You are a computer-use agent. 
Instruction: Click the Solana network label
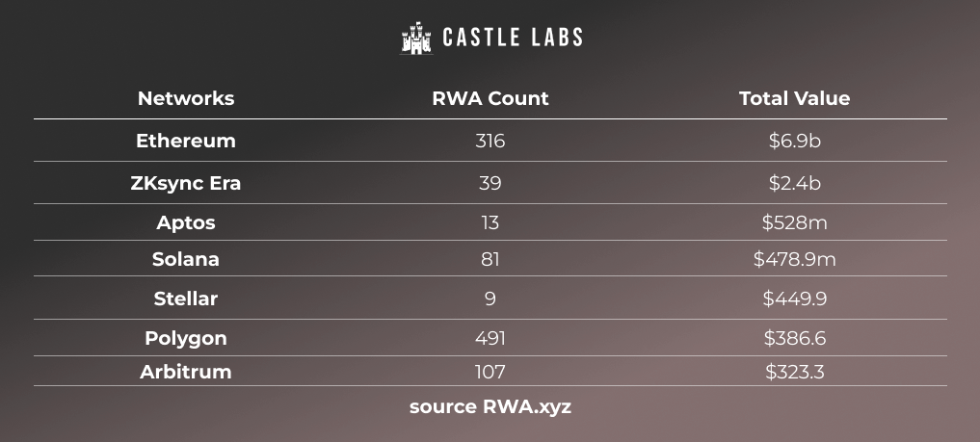pyautogui.click(x=186, y=259)
